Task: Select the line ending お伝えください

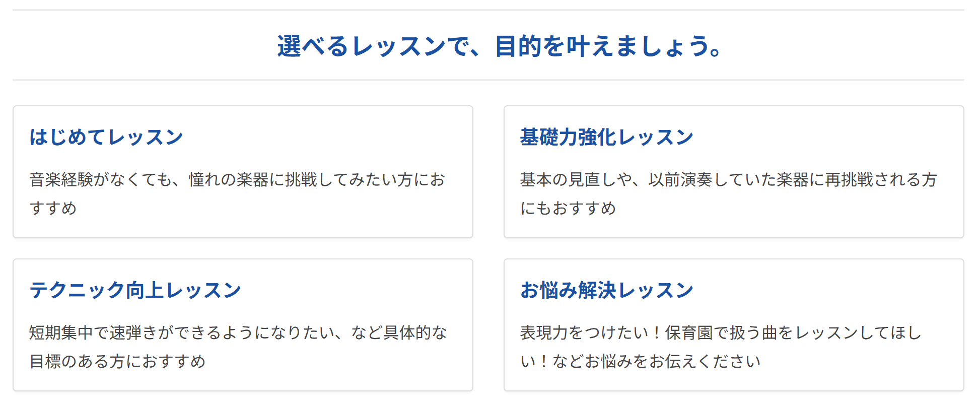Action: click(x=640, y=361)
